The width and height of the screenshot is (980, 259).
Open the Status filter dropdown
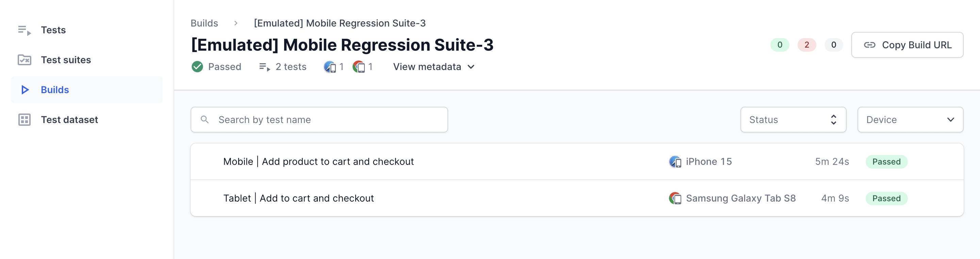click(x=793, y=120)
